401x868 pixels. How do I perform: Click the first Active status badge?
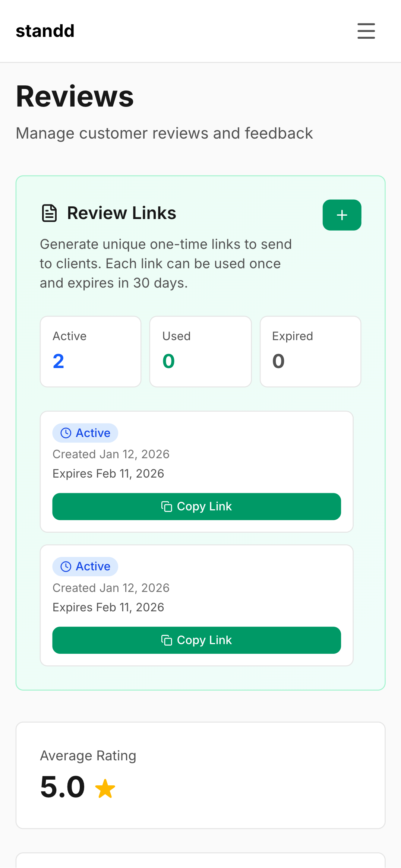(85, 433)
